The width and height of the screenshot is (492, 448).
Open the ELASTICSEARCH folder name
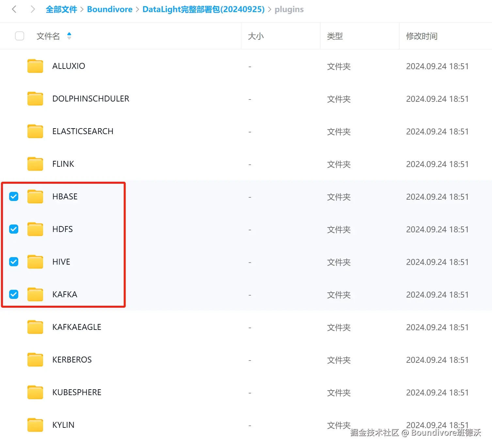(x=83, y=131)
